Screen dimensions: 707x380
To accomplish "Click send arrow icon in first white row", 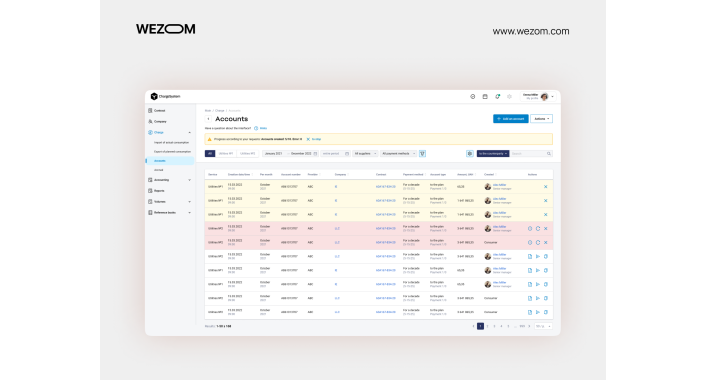I will pos(538,256).
